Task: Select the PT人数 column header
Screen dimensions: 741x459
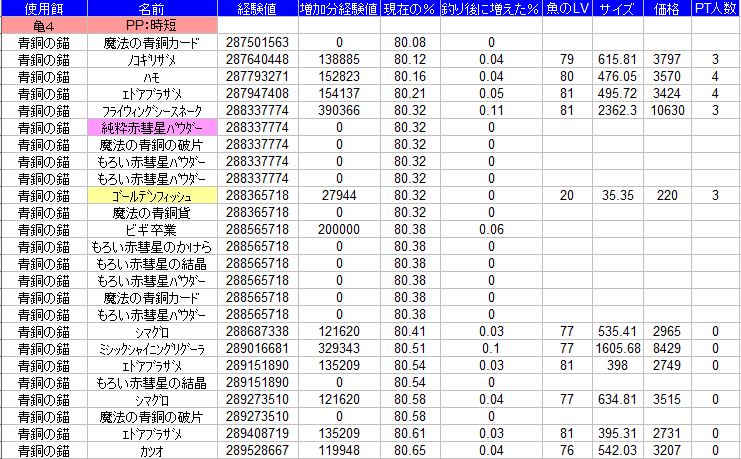Action: pos(716,8)
